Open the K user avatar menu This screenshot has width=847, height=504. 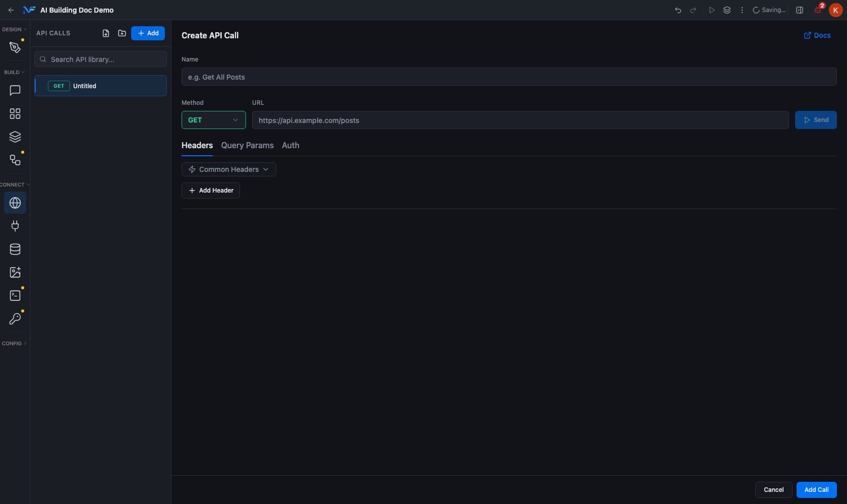pyautogui.click(x=835, y=10)
